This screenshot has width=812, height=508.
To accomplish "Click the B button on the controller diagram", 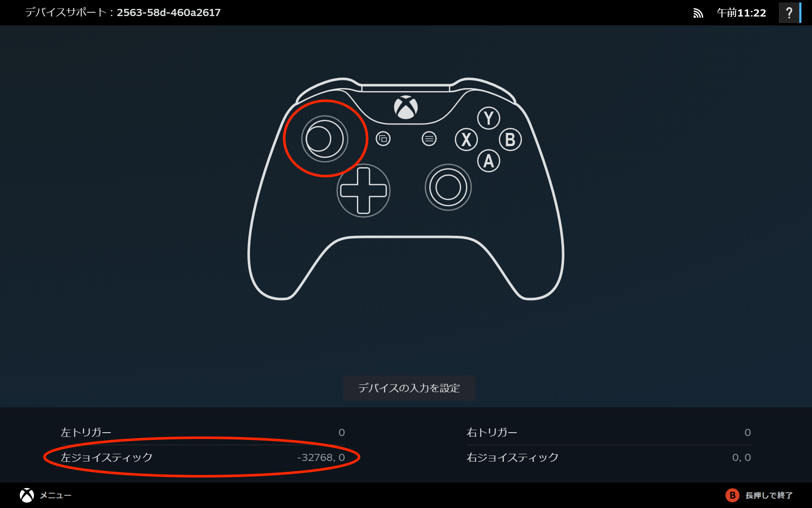I will [x=510, y=139].
